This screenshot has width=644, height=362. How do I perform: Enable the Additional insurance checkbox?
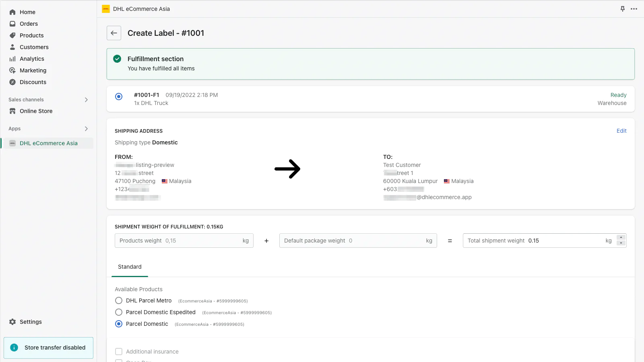pyautogui.click(x=119, y=352)
